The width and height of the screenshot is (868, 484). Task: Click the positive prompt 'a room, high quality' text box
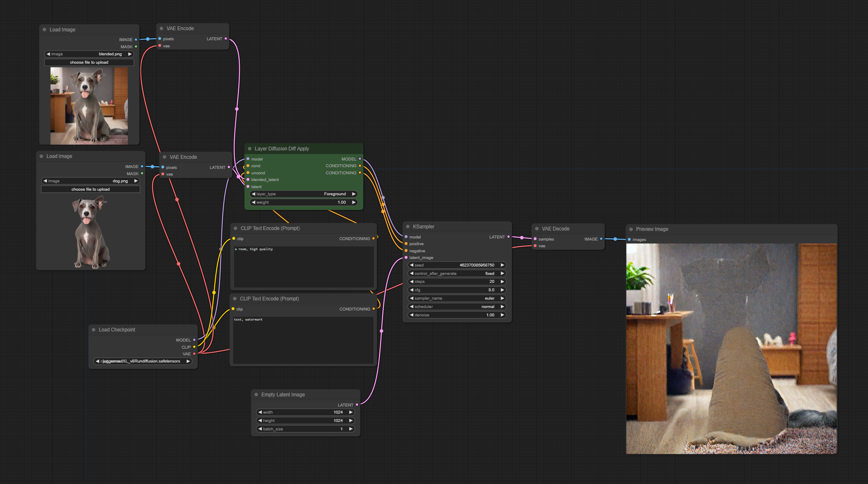pyautogui.click(x=304, y=266)
